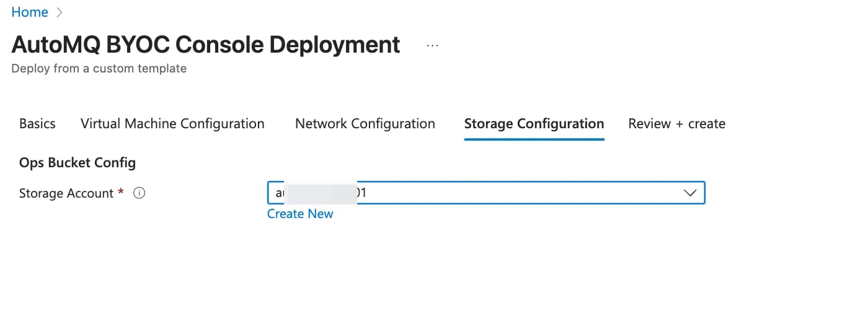Viewport: 868px width, 311px height.
Task: Open the ellipsis more options menu
Action: pyautogui.click(x=432, y=46)
